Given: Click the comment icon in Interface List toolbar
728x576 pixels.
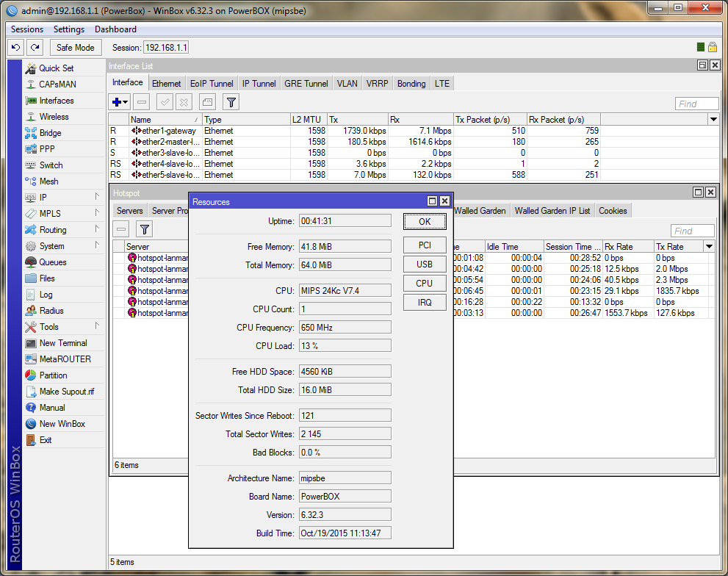Looking at the screenshot, I should point(207,102).
